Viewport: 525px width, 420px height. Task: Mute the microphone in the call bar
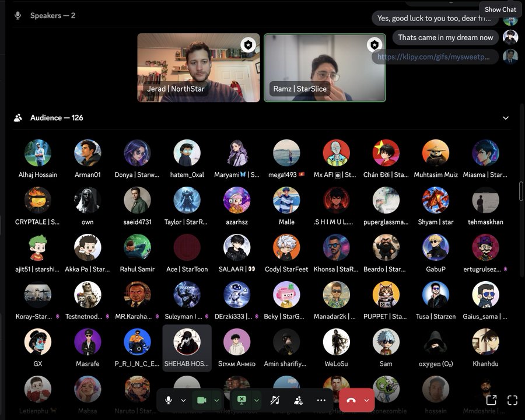pyautogui.click(x=169, y=400)
